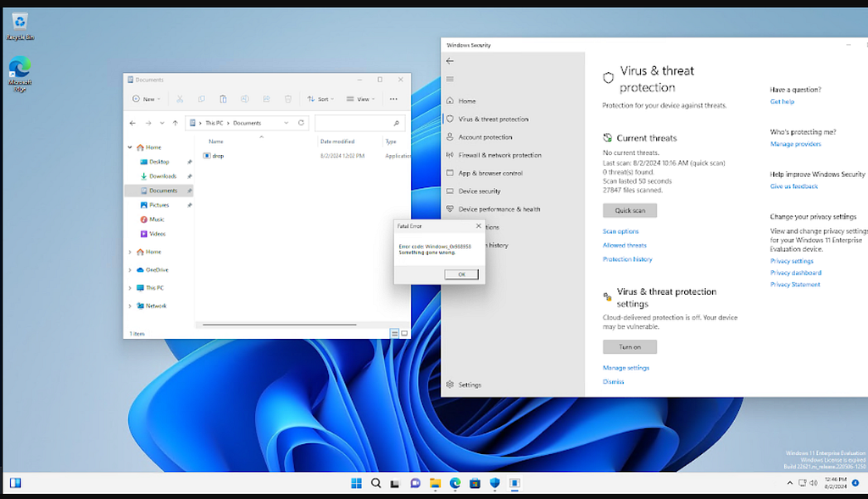The width and height of the screenshot is (868, 499).
Task: Select the drop application file
Action: point(218,156)
